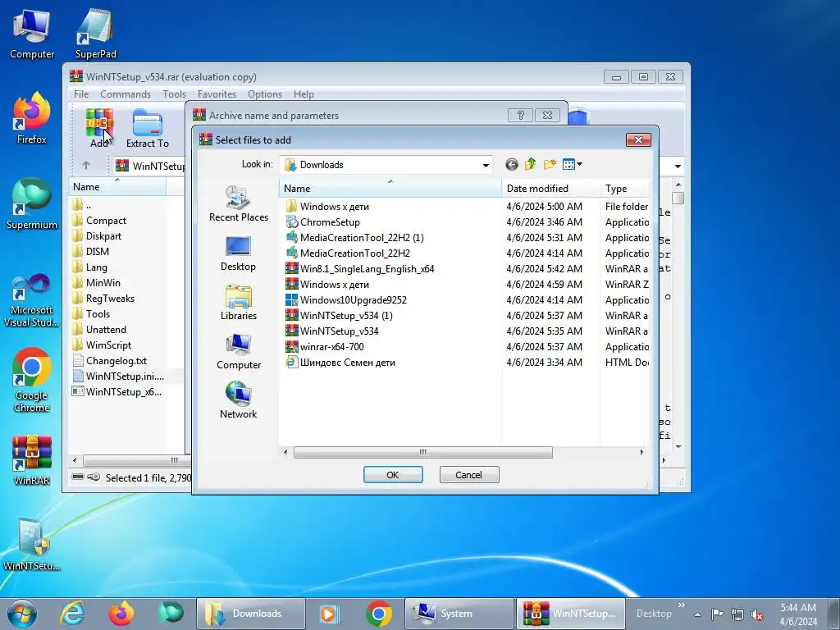The height and width of the screenshot is (630, 840).
Task: Click help button in Archive name dialog
Action: click(519, 115)
